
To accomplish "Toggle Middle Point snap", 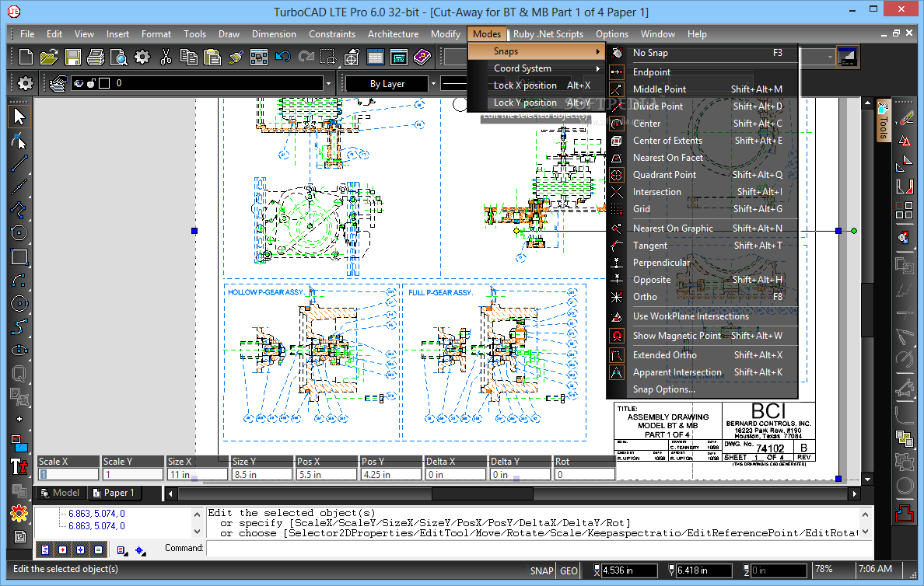I will click(x=702, y=89).
